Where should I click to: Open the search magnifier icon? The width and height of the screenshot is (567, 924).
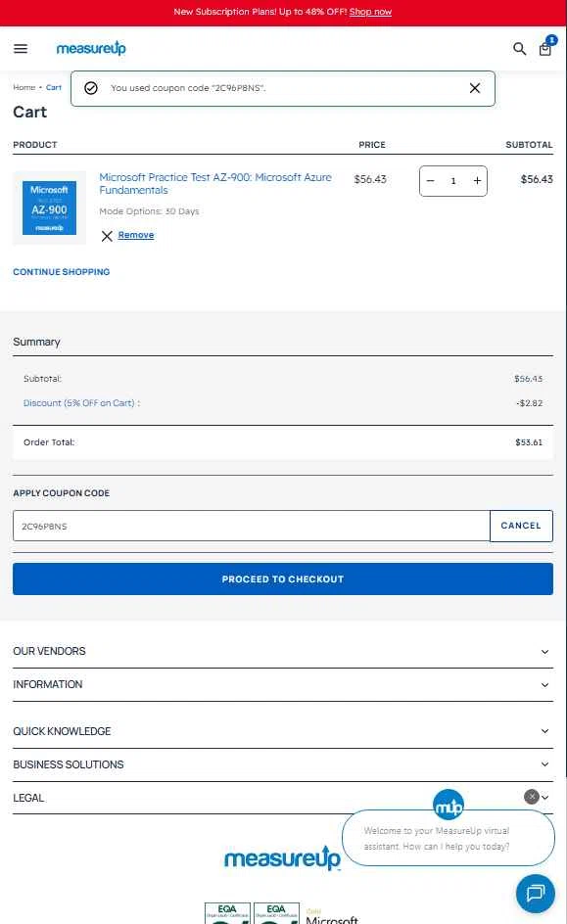pyautogui.click(x=519, y=48)
